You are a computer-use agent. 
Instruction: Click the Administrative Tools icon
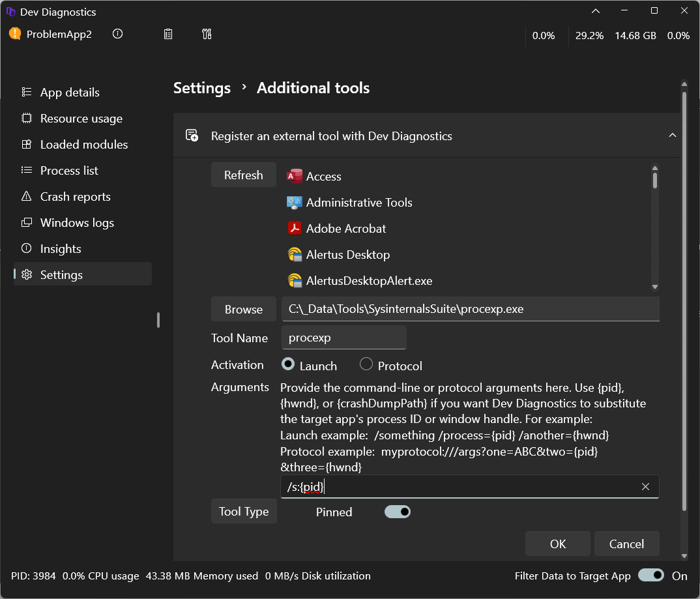(294, 202)
